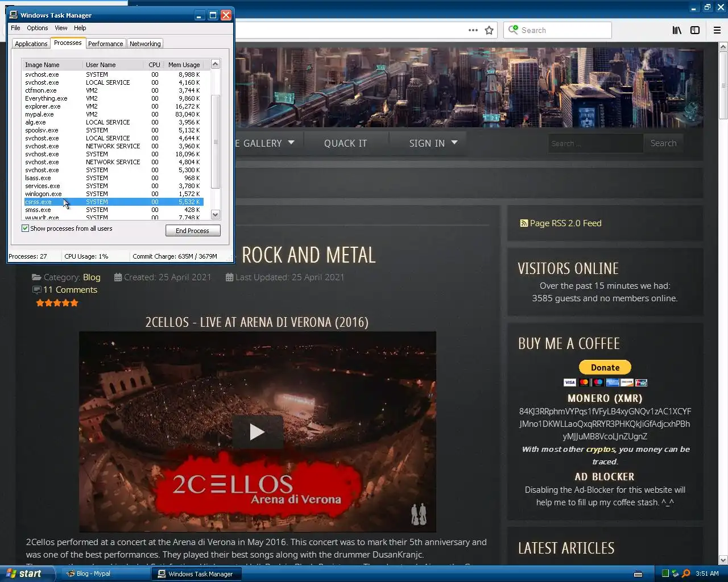The width and height of the screenshot is (728, 582).
Task: Click the search engine magnifier icon
Action: [513, 30]
